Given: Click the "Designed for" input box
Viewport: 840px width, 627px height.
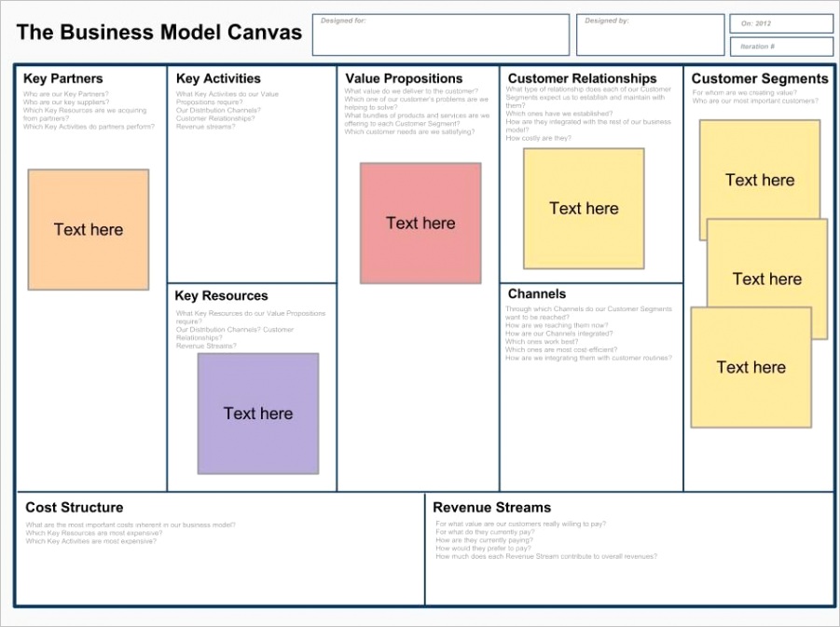Looking at the screenshot, I should point(440,34).
